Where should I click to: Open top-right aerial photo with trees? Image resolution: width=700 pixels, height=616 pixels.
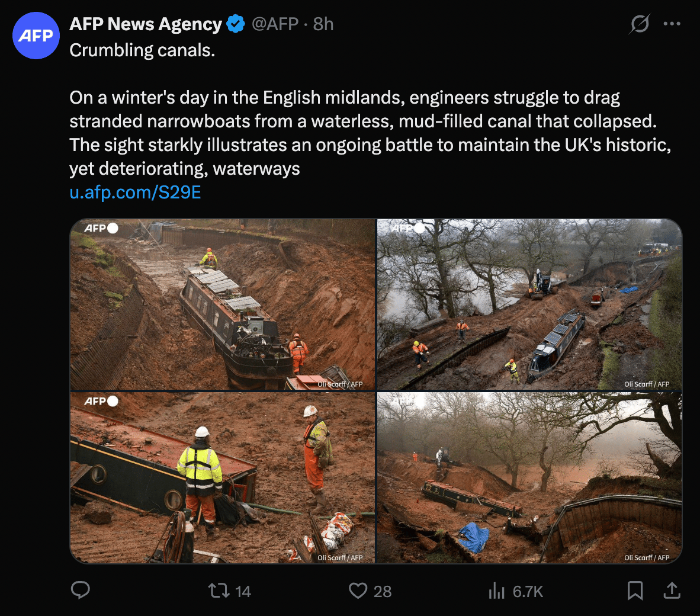pyautogui.click(x=529, y=304)
